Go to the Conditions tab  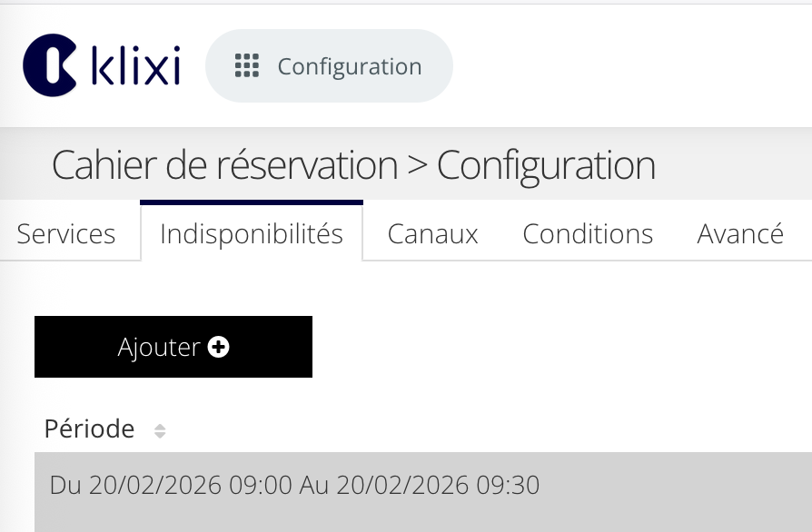(x=588, y=234)
